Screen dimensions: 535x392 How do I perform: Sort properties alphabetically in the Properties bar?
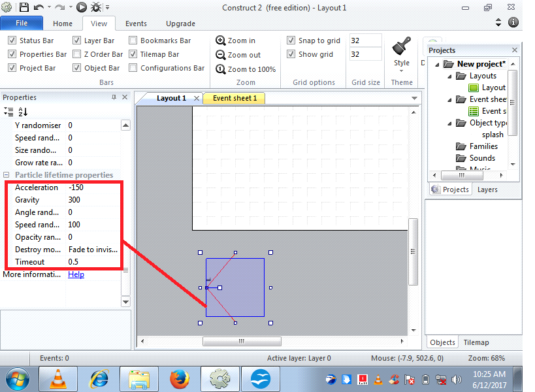click(22, 111)
